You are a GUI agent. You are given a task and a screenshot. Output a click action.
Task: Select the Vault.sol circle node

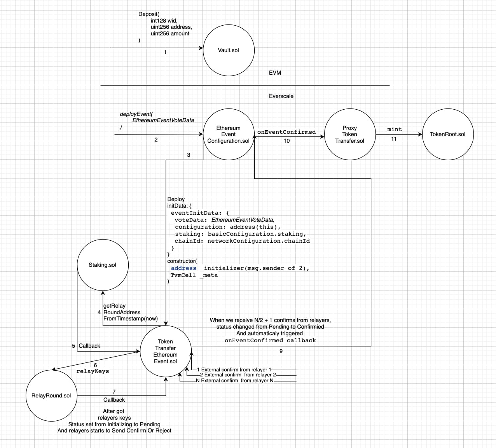pos(229,50)
